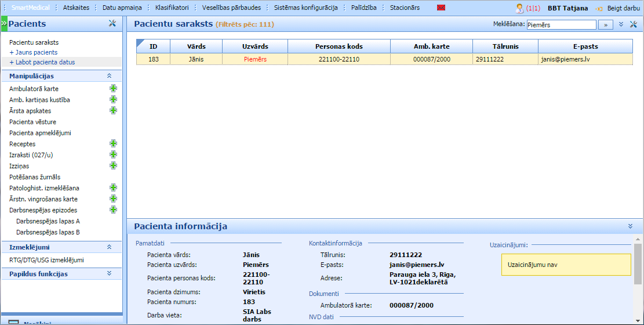
Task: Open the Klasifikatori menu
Action: [172, 8]
